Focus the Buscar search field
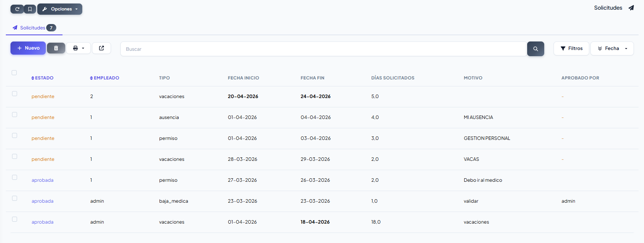644x243 pixels. 323,49
